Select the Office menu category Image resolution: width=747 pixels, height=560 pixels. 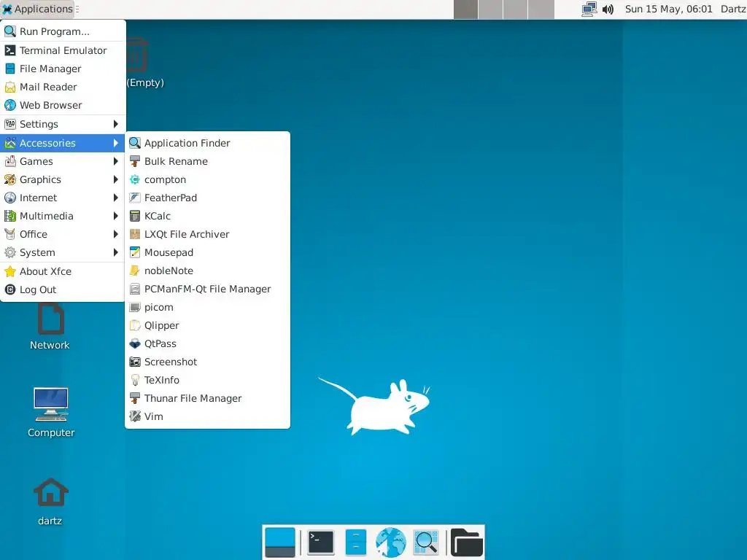coord(63,234)
